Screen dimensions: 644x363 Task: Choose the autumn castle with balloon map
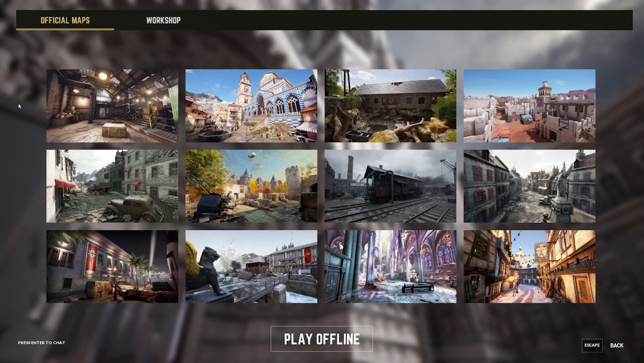[x=251, y=186]
